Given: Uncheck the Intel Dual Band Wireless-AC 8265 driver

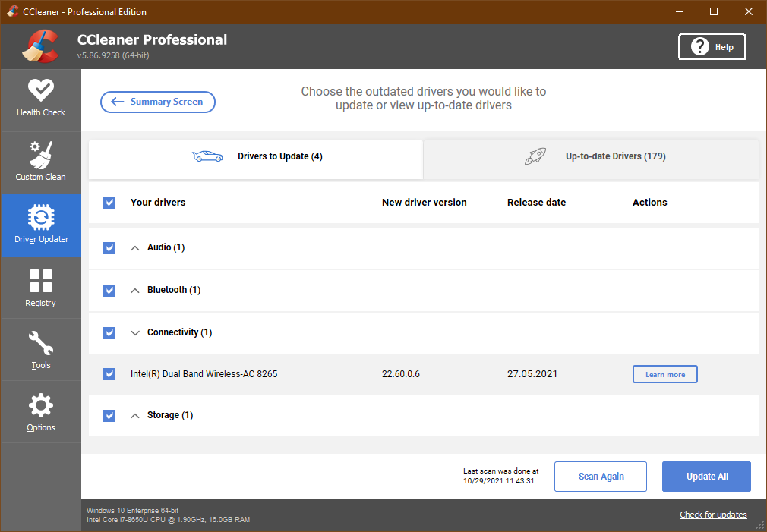Looking at the screenshot, I should click(x=109, y=374).
